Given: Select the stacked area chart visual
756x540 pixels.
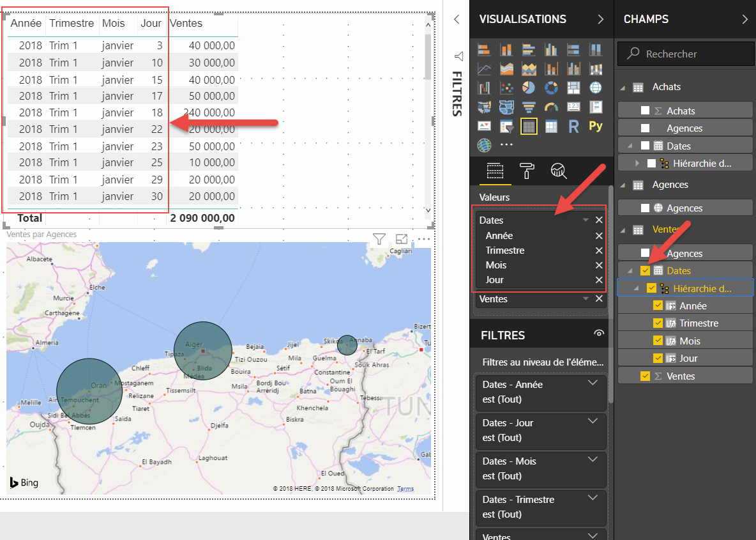Looking at the screenshot, I should (x=529, y=69).
